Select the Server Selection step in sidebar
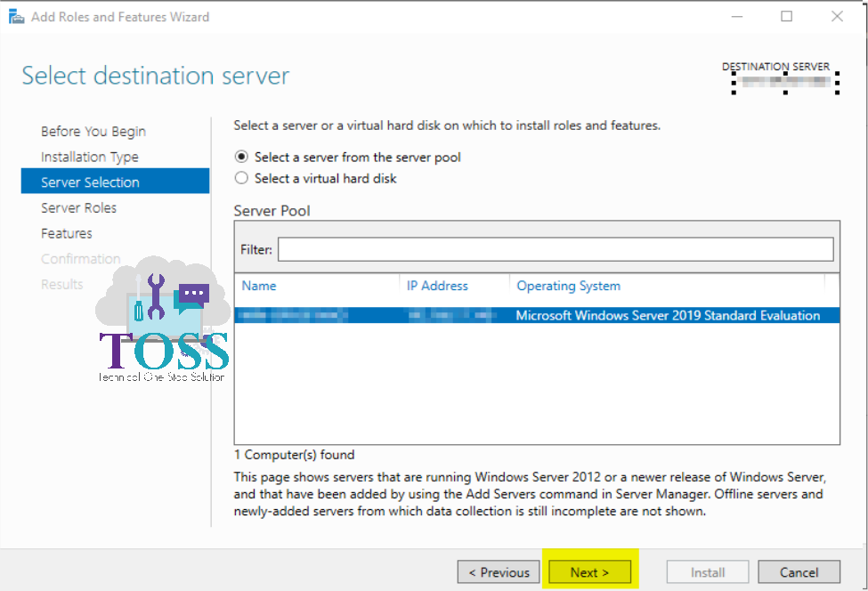The height and width of the screenshot is (591, 868). [x=90, y=182]
